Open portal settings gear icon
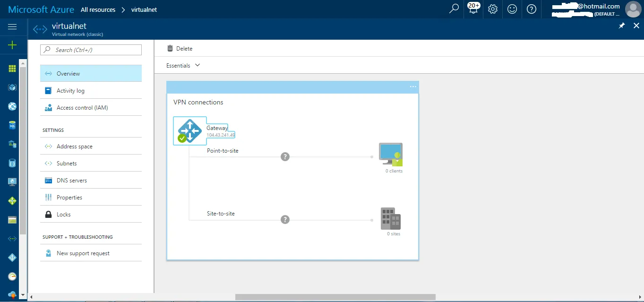The image size is (644, 302). pyautogui.click(x=493, y=9)
